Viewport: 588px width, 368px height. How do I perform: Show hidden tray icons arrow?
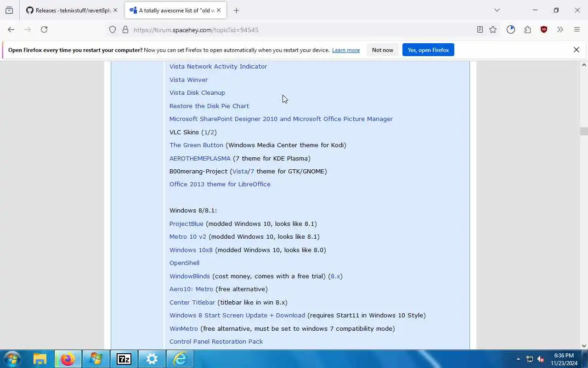(x=518, y=359)
